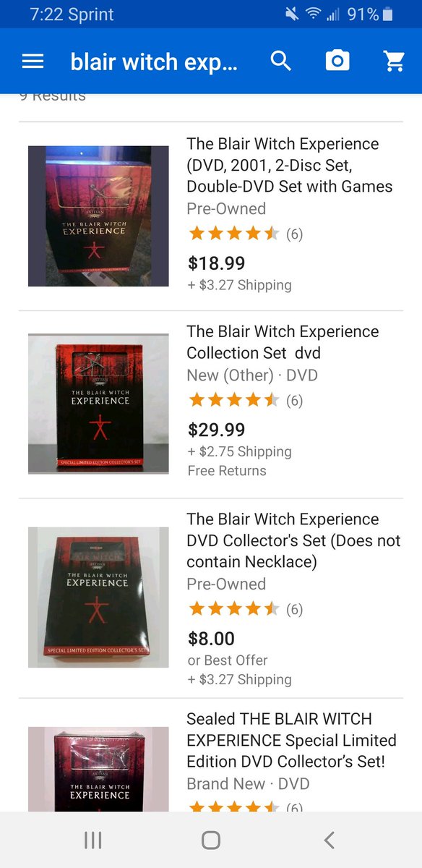This screenshot has height=868, width=422.
Task: Open the hamburger navigation menu
Action: point(33,62)
